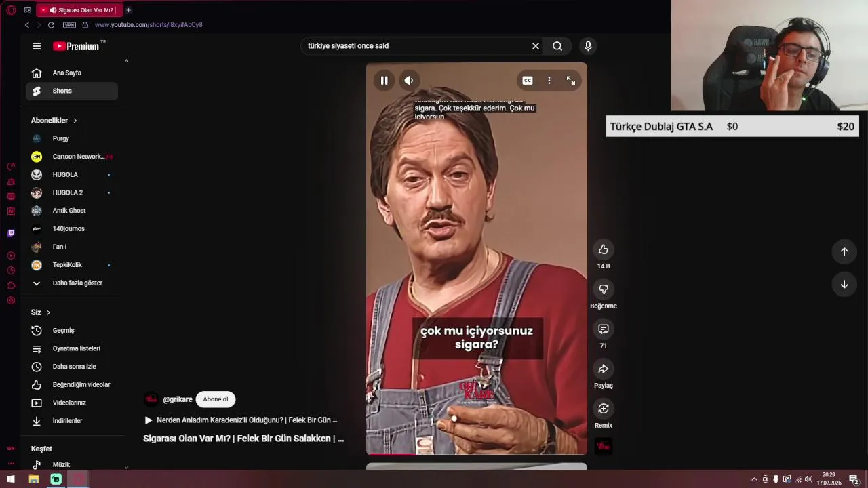868x488 pixels.
Task: Go to Ana Sayfa in sidebar
Action: click(72, 73)
